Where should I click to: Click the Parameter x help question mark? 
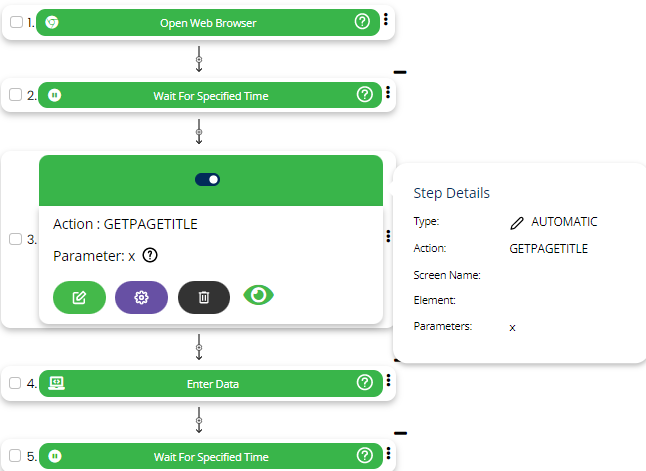[x=150, y=256]
